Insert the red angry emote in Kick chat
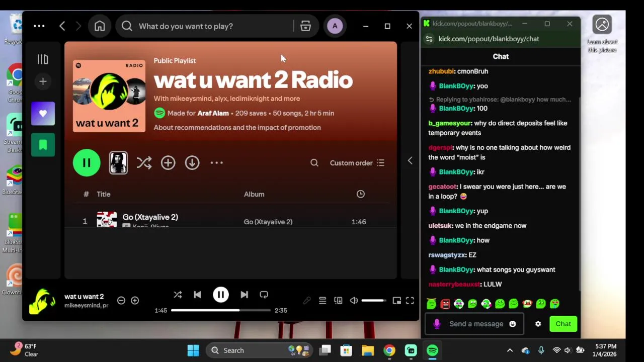Screen dimensions: 644x362 click(445, 304)
